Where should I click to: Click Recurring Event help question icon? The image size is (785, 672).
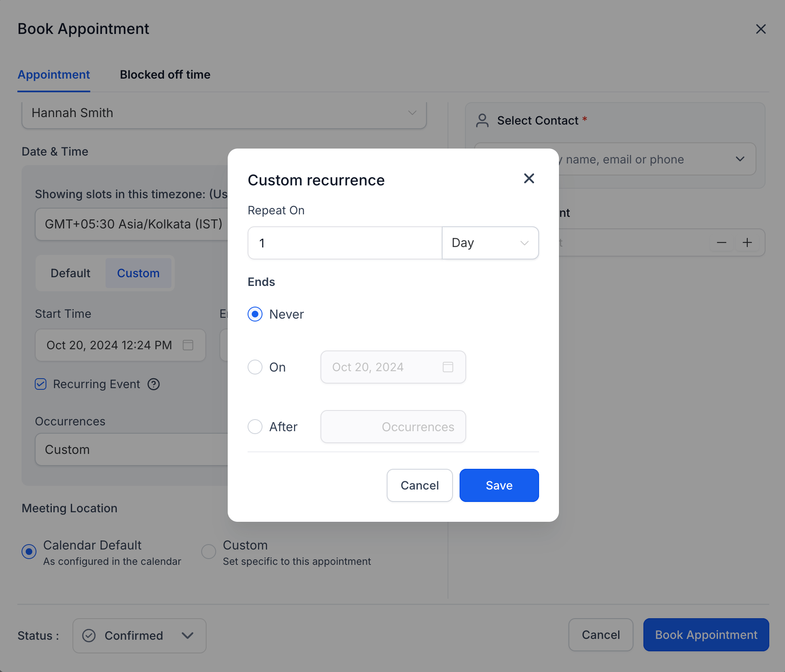click(154, 384)
